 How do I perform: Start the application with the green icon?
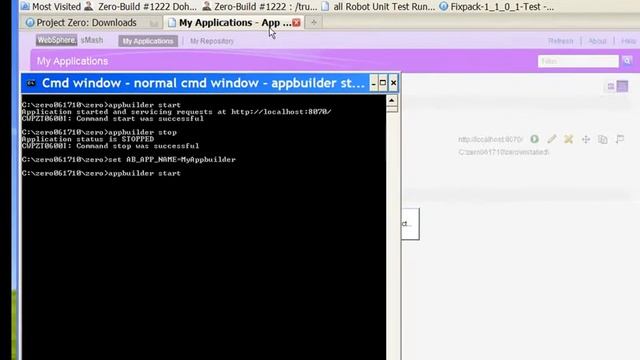(534, 139)
